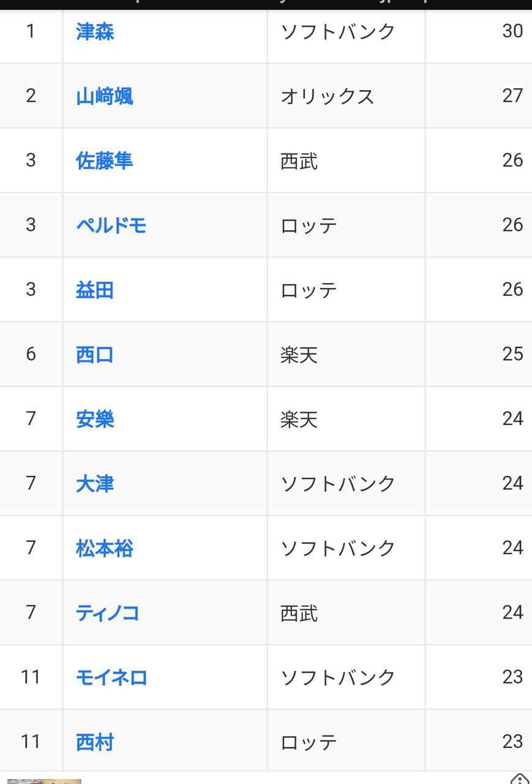Viewport: 532px width, 784px height.
Task: Open the 松本裕 player link
Action: (x=105, y=549)
